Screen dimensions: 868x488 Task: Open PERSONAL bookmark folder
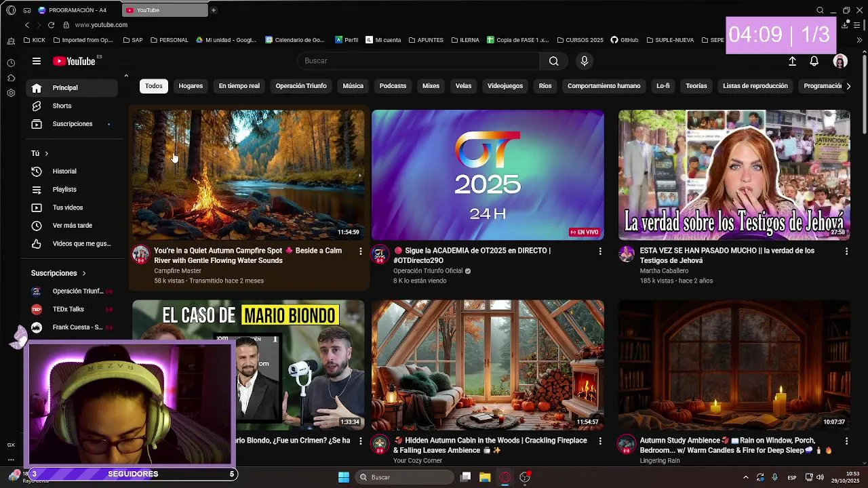(169, 40)
